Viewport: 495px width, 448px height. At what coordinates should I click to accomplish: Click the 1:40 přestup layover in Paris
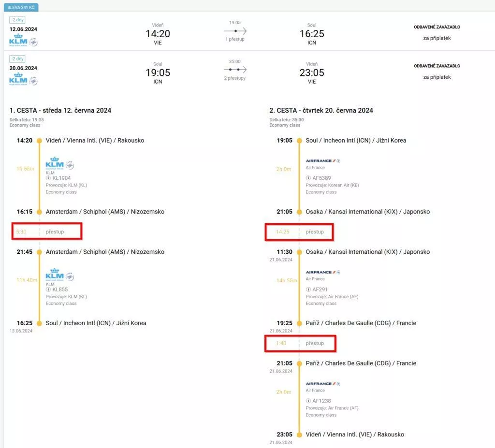pyautogui.click(x=300, y=343)
